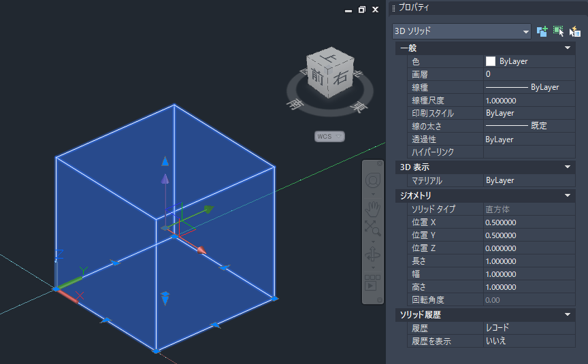Click the 右 face on ViewCube
The height and width of the screenshot is (364, 588).
point(340,77)
